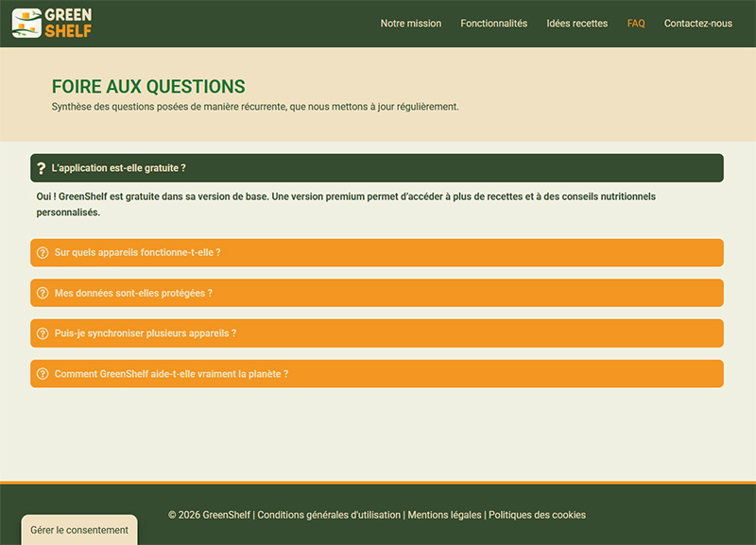Go to Fonctionnalités page
756x545 pixels.
click(493, 24)
